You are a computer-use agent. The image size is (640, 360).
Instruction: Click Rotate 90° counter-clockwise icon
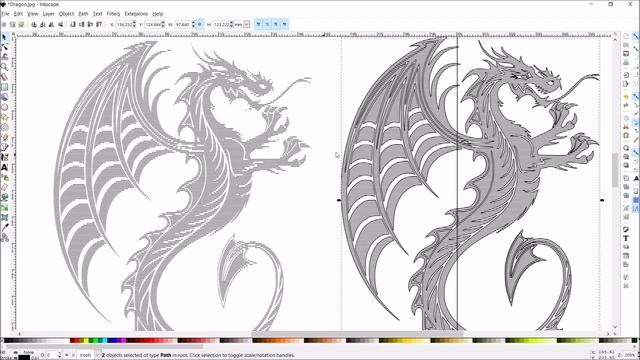(x=34, y=24)
